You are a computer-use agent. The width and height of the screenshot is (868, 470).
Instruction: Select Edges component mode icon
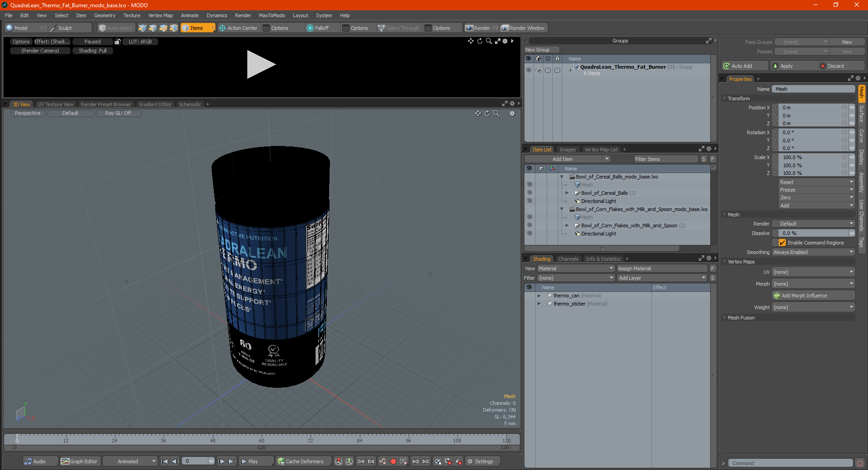pos(153,28)
